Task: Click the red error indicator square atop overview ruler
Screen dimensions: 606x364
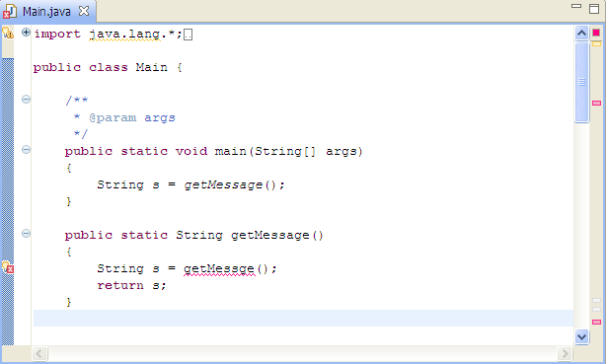Action: click(596, 33)
